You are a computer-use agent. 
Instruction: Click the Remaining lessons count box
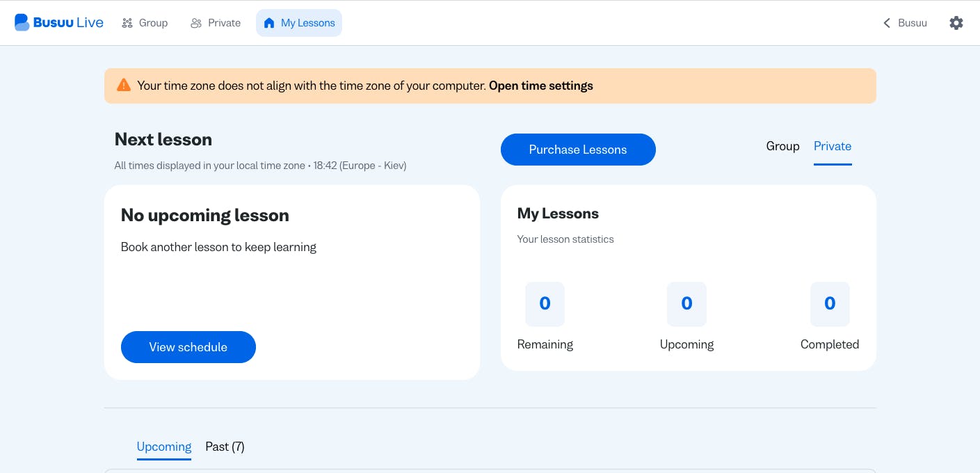point(545,304)
